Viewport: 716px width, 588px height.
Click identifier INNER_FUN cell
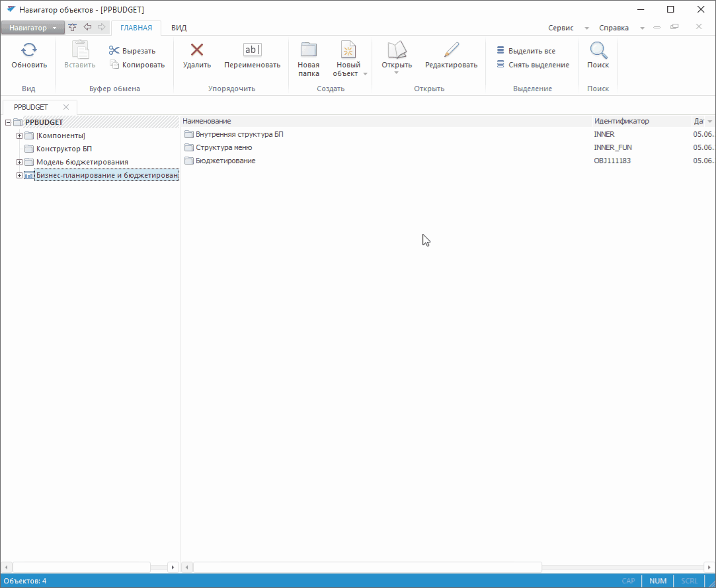point(613,147)
